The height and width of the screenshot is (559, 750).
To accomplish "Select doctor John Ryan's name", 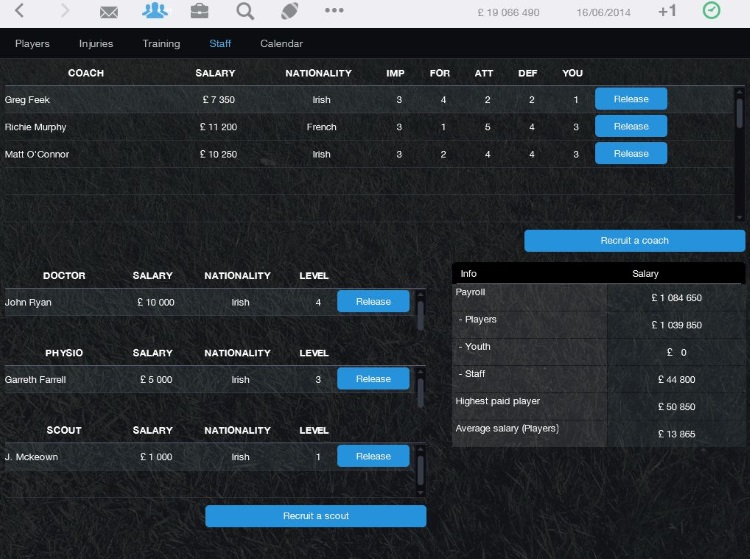I will point(28,302).
